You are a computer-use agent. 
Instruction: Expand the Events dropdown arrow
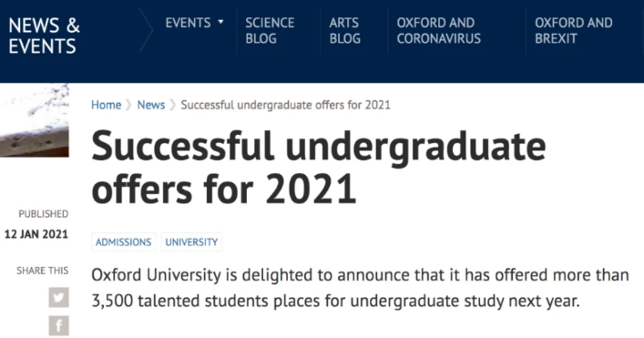click(x=221, y=22)
